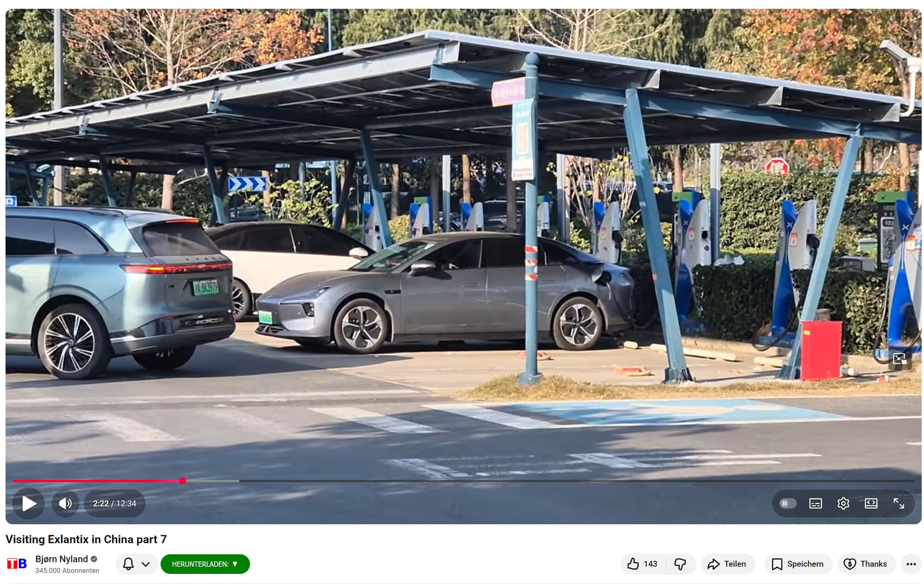Play the video
The width and height of the screenshot is (924, 584).
pyautogui.click(x=29, y=504)
